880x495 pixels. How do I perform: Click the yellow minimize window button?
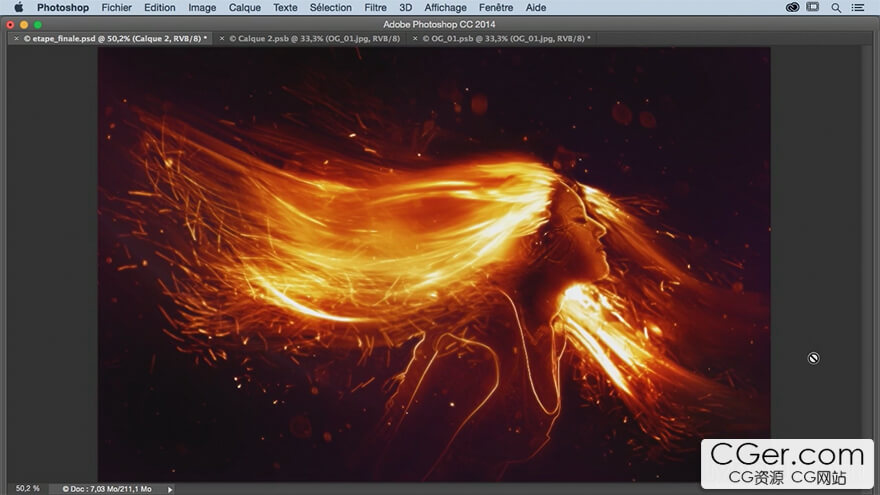[24, 25]
